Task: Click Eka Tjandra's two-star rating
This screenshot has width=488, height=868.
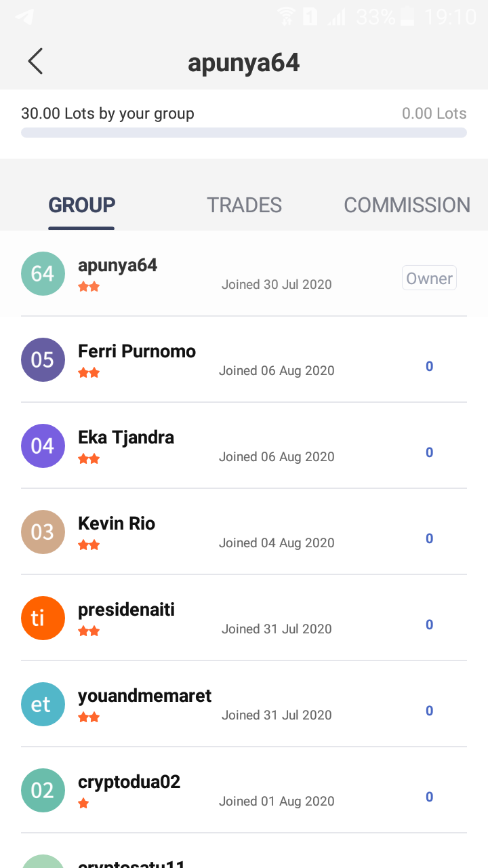Action: pyautogui.click(x=89, y=459)
